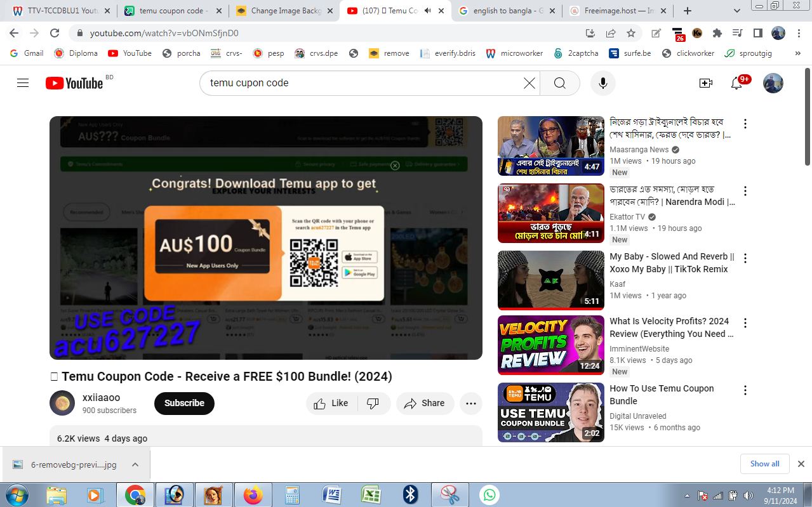The image size is (812, 507).
Task: Open Microsoft Word from the taskbar
Action: (332, 495)
